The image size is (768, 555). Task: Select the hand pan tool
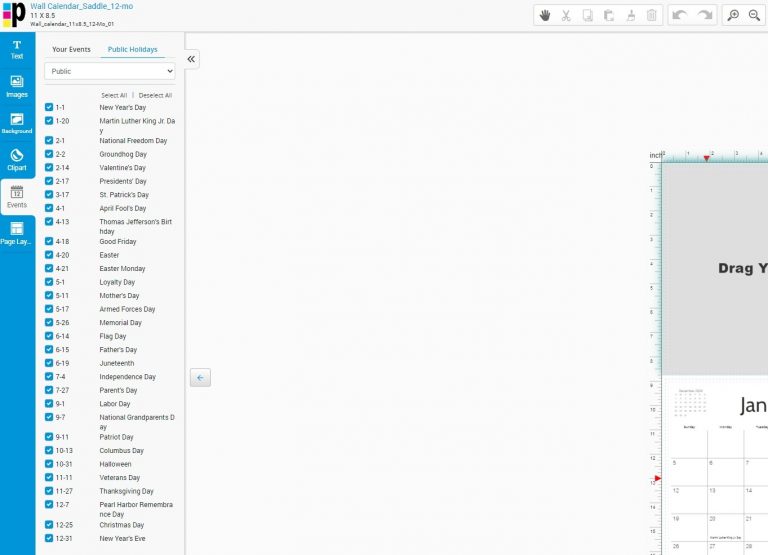click(545, 15)
